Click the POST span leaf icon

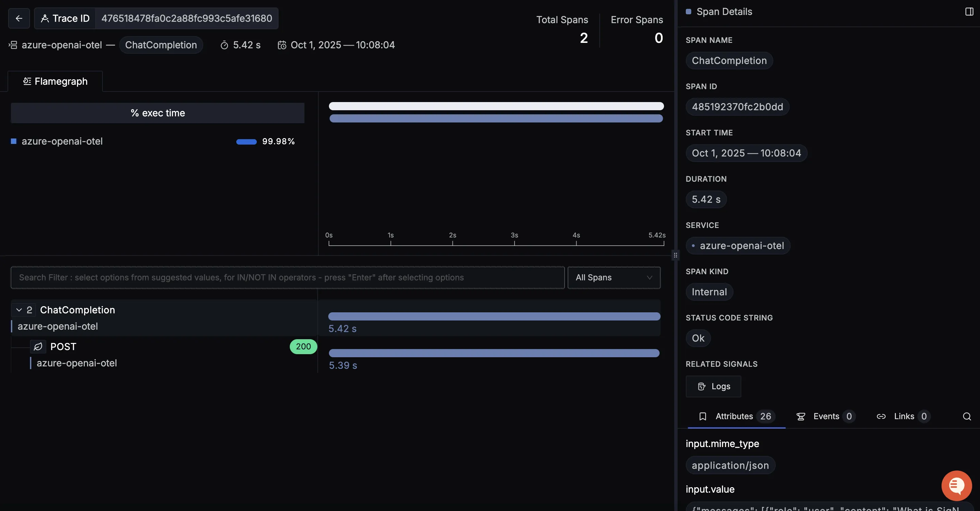click(38, 346)
